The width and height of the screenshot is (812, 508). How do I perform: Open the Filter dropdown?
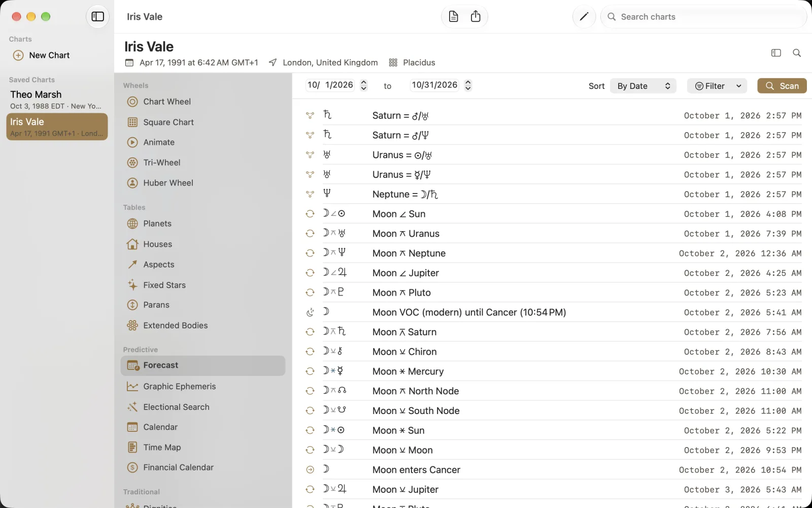(x=718, y=86)
